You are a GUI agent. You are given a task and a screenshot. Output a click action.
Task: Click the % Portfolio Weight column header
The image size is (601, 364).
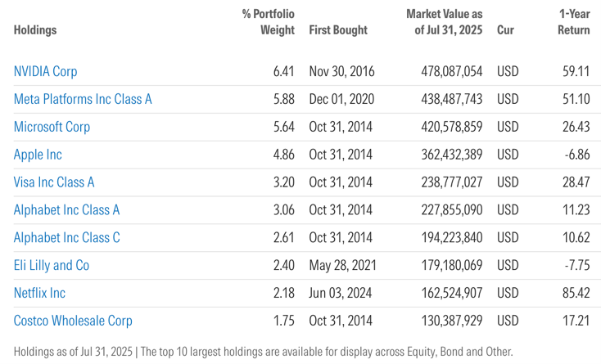pyautogui.click(x=269, y=22)
